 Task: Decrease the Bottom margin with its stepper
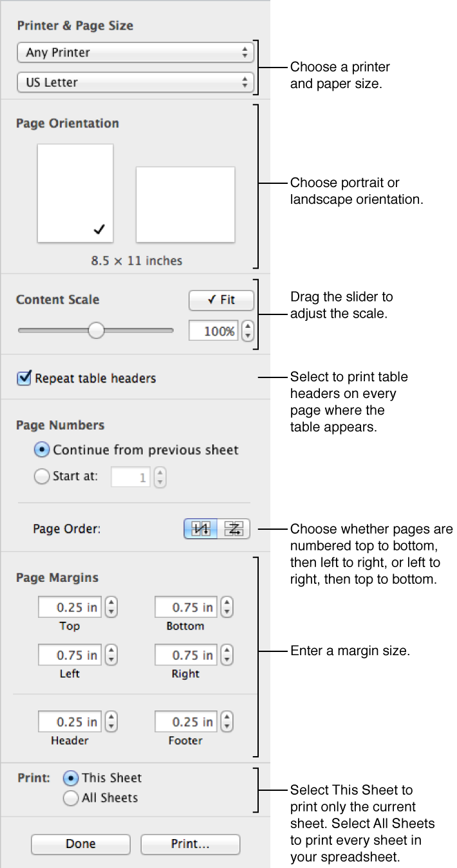click(227, 611)
